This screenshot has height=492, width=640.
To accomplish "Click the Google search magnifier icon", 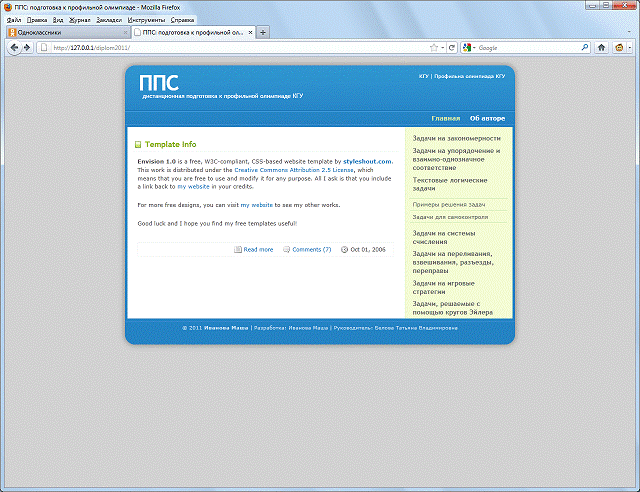I will tap(584, 47).
